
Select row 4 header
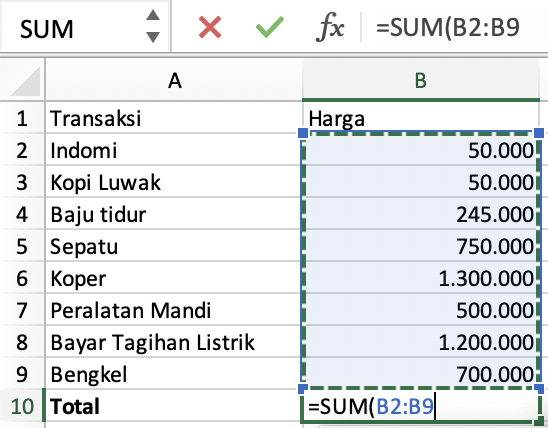22,214
